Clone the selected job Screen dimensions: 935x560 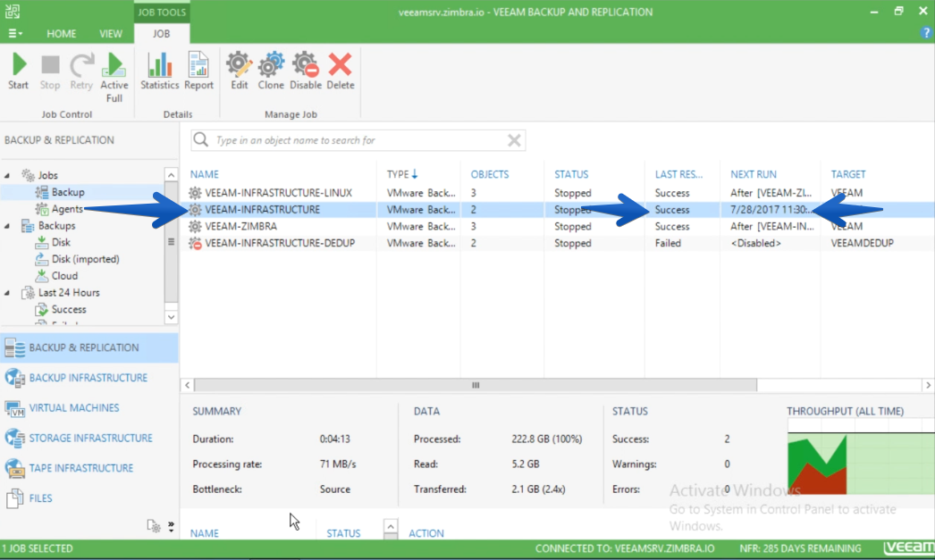tap(271, 71)
